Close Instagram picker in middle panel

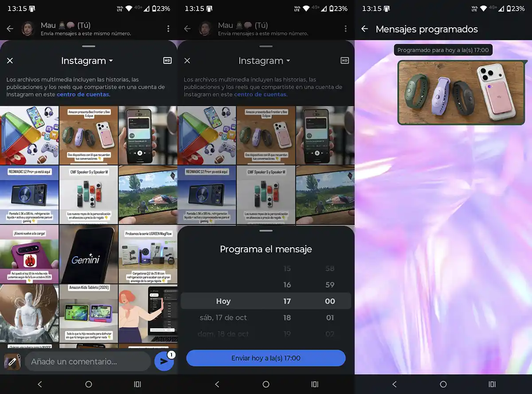point(187,61)
